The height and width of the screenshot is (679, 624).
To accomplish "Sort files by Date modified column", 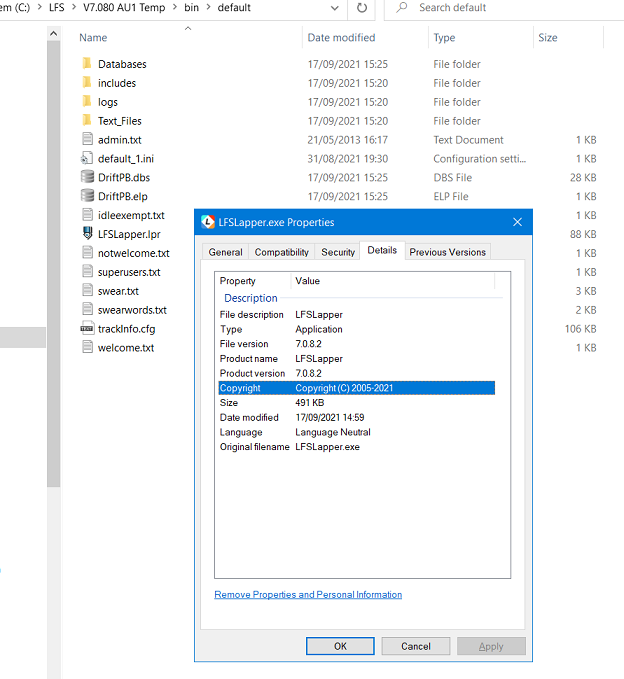I will pos(341,38).
